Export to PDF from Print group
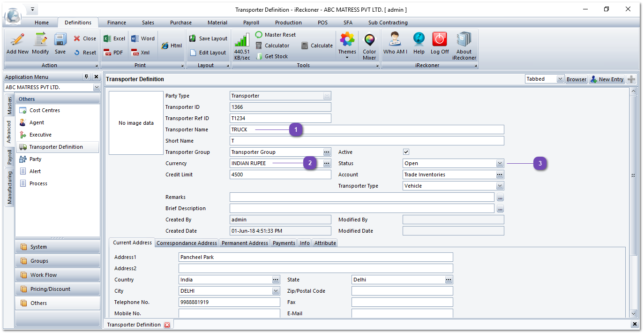The width and height of the screenshot is (644, 334). click(113, 53)
